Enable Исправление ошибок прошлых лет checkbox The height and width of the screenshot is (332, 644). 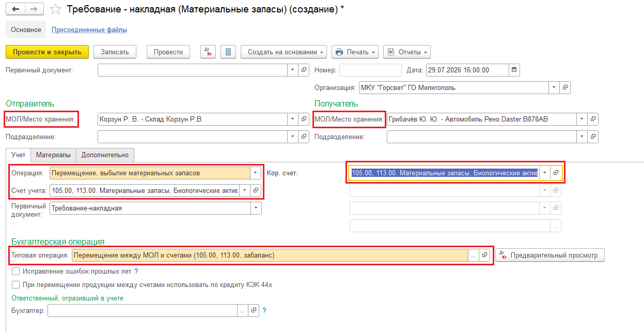tap(15, 271)
